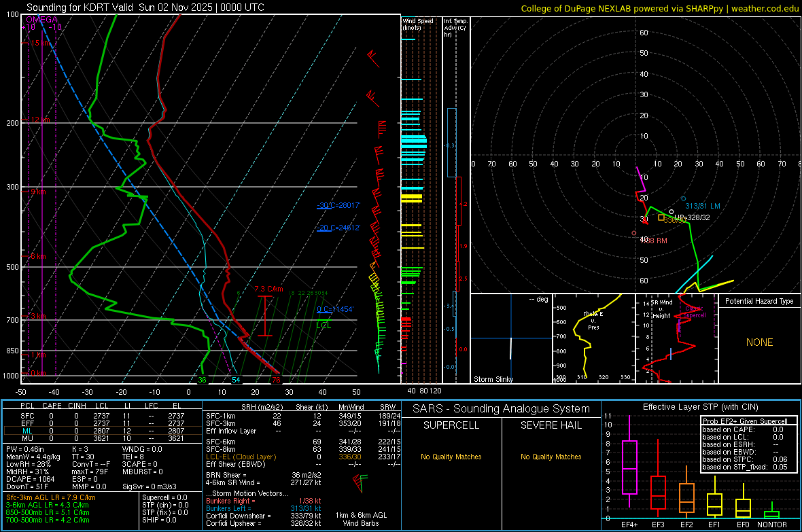
Task: Click the green NONTOR box plot
Action: tap(771, 510)
